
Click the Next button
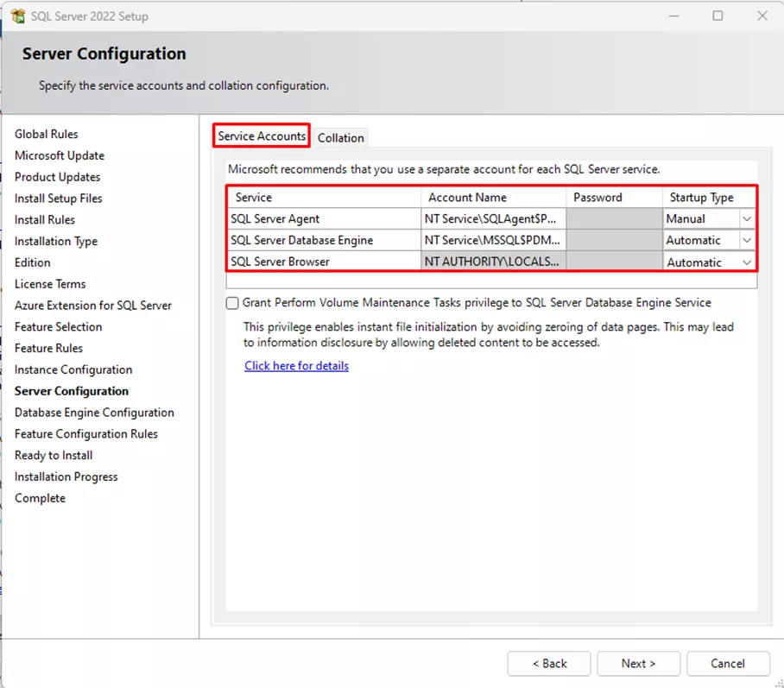[638, 664]
